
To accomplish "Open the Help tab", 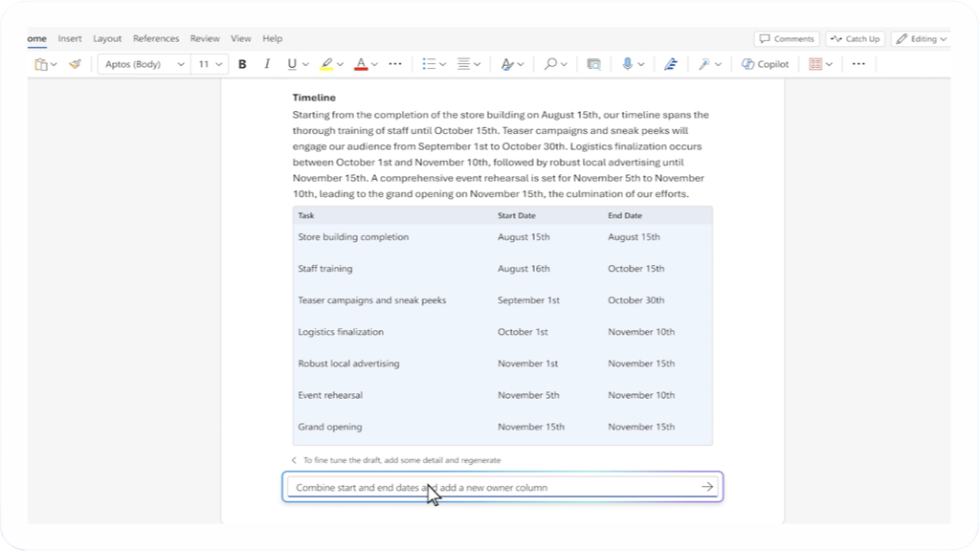I will point(273,38).
